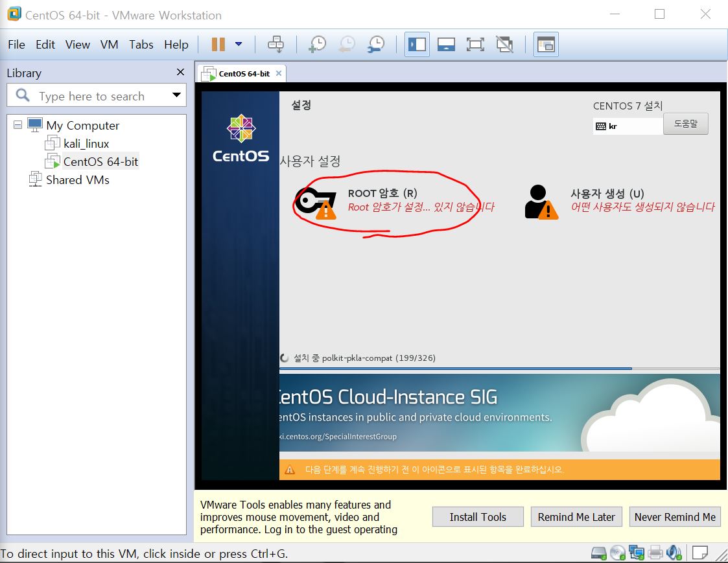Toggle Unity mode icon

(x=505, y=45)
